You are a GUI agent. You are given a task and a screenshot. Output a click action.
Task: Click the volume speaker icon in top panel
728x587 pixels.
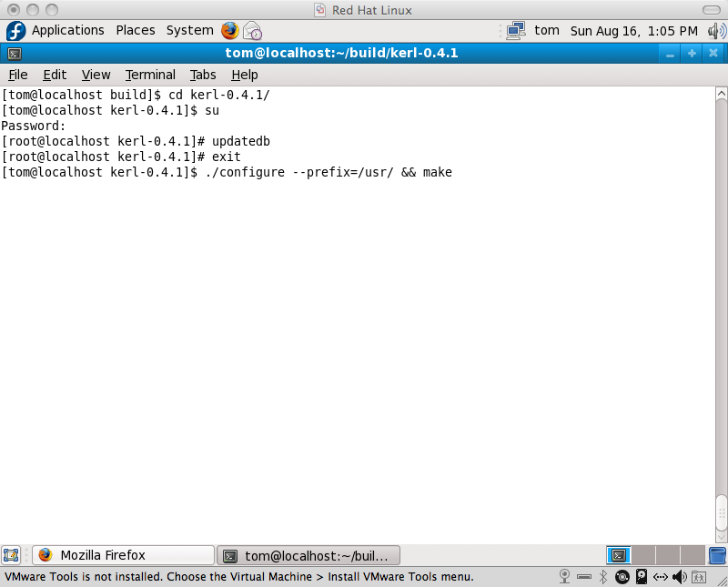coord(716,30)
